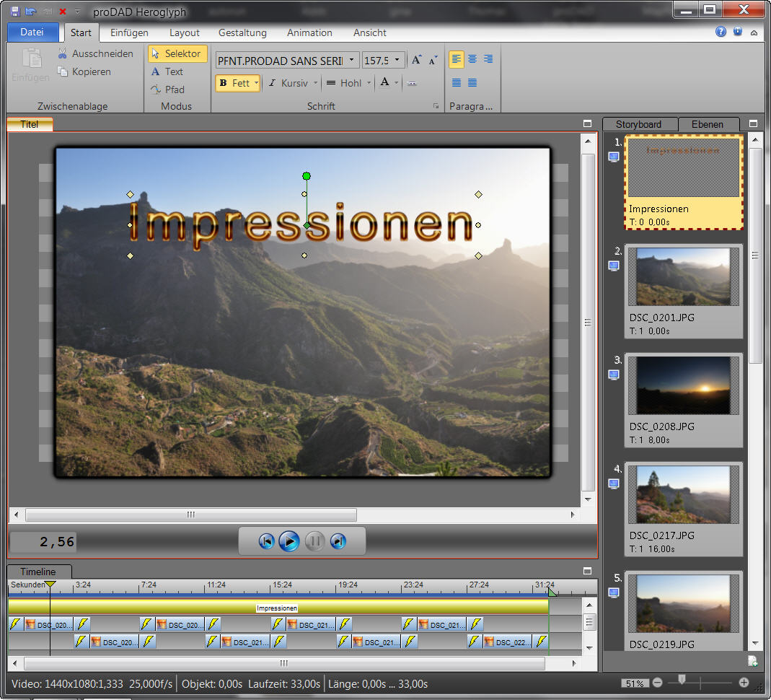This screenshot has height=700, width=771.
Task: Increase font size with the large A icon
Action: point(417,61)
